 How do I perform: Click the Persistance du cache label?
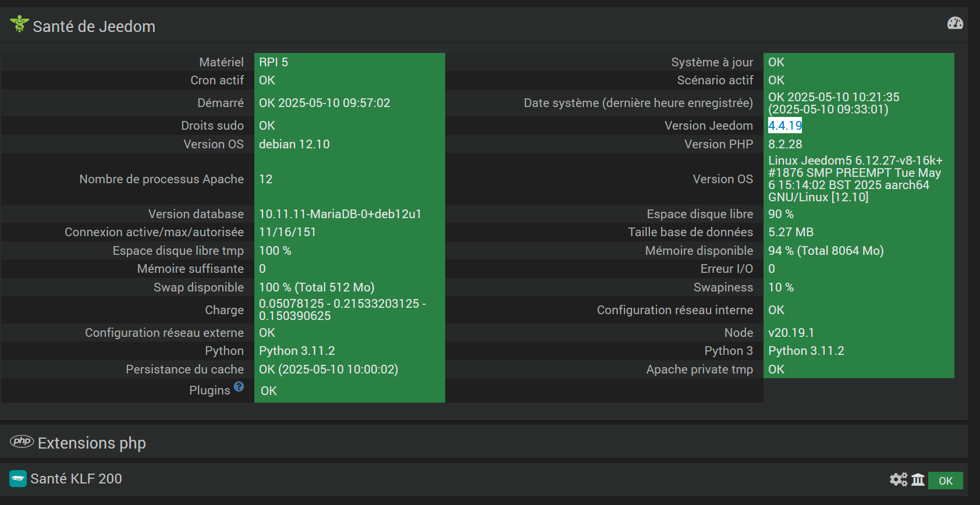point(184,369)
